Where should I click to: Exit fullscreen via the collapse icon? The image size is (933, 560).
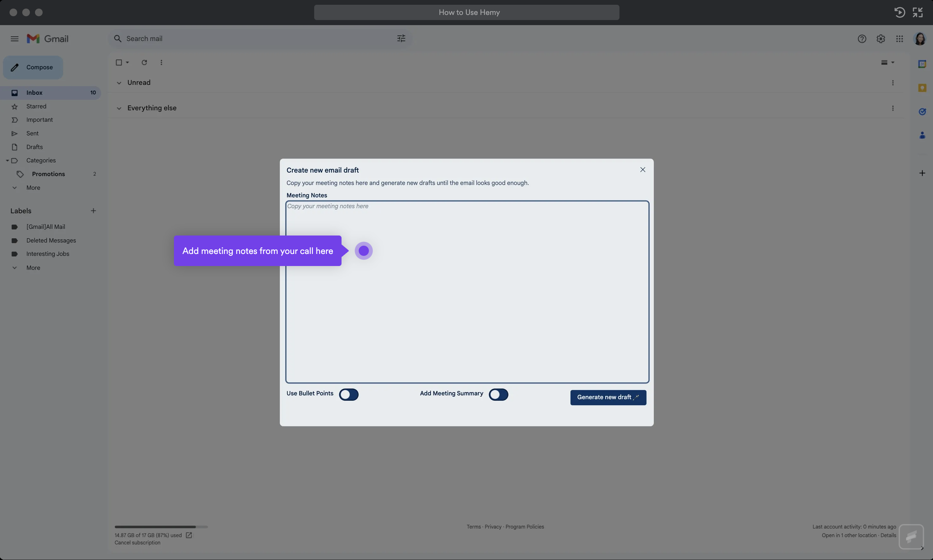917,12
